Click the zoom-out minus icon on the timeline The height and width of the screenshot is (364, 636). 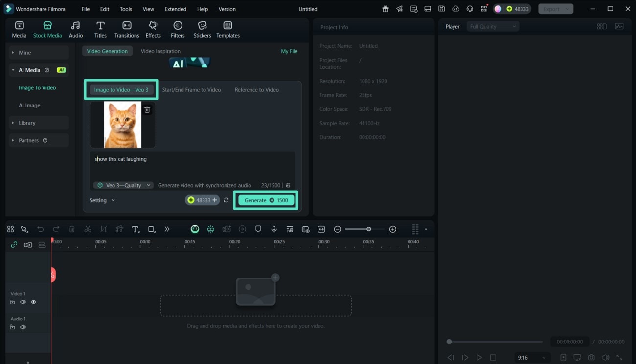click(x=337, y=229)
